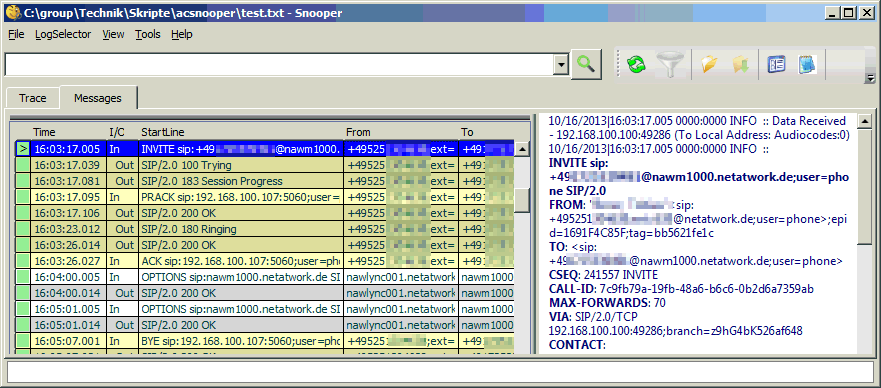Screen dimensions: 881x388
Task: Open the File menu
Action: tap(16, 34)
